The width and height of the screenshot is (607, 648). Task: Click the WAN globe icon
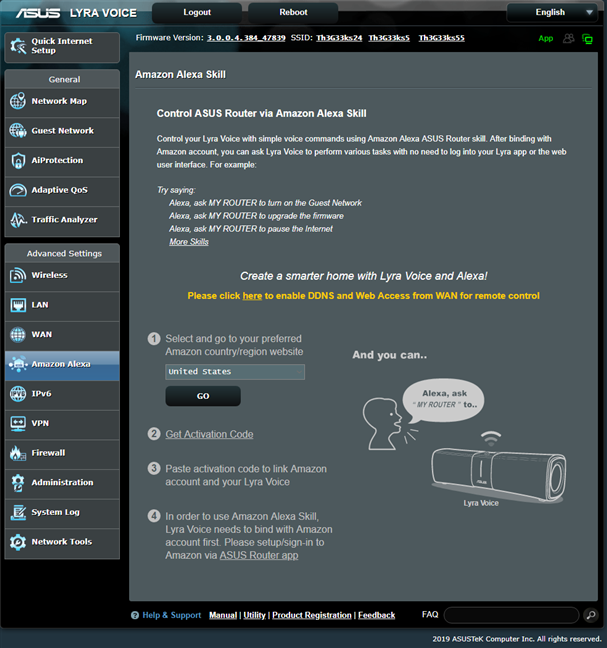(18, 335)
